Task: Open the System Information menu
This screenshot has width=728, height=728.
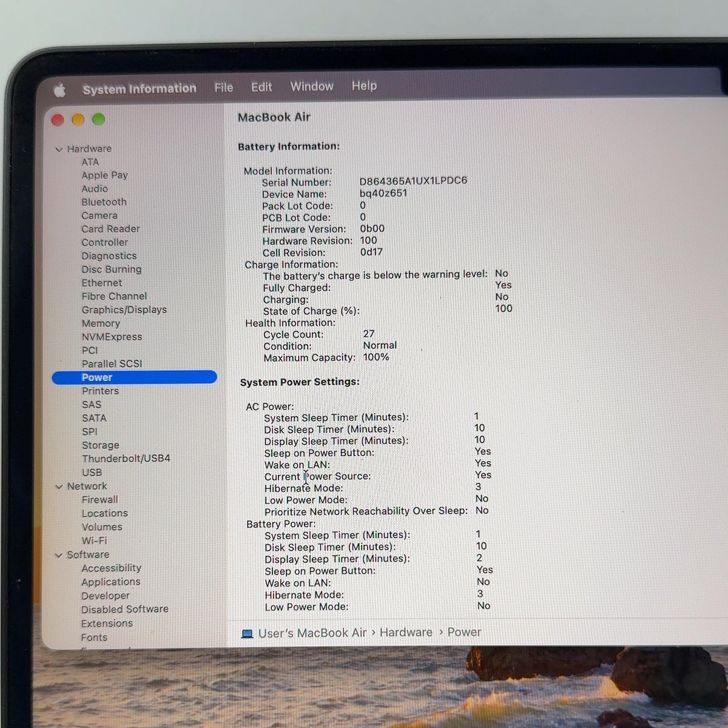Action: click(x=140, y=89)
